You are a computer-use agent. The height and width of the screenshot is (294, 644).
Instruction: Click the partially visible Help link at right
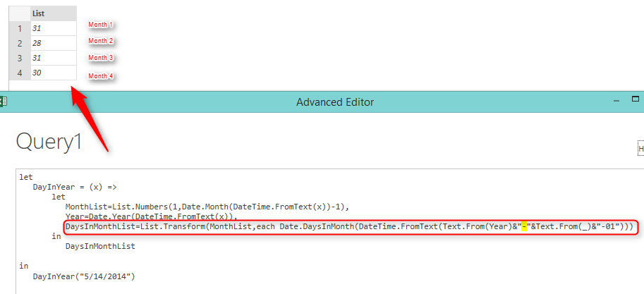click(640, 149)
